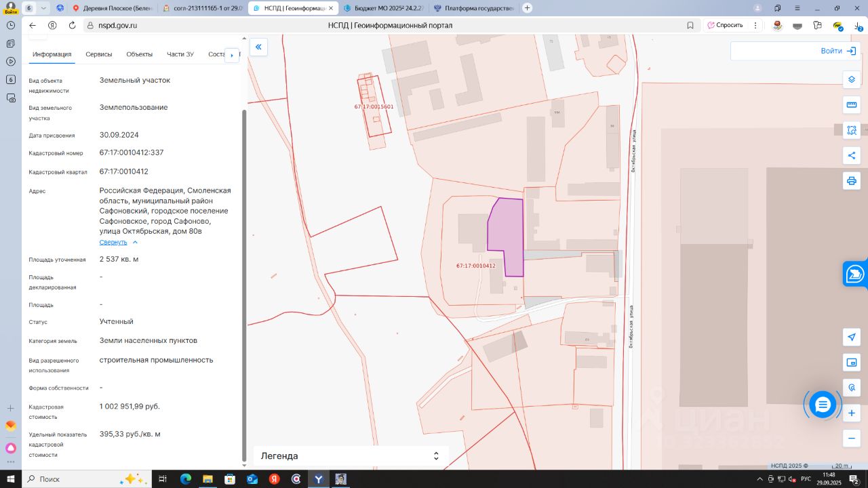The height and width of the screenshot is (488, 868).
Task: Open the blue assistant widget on right edge
Action: pyautogui.click(x=855, y=274)
